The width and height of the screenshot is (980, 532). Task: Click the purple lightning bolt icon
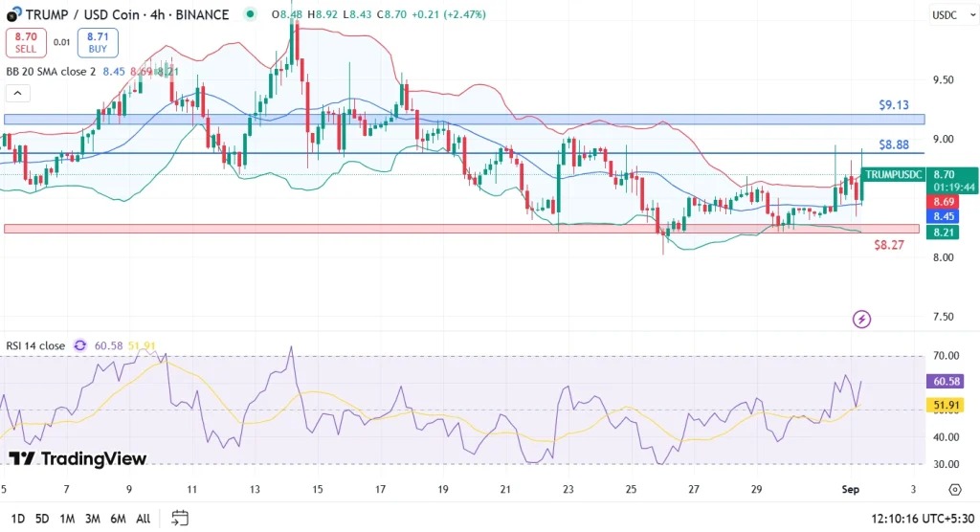point(861,319)
